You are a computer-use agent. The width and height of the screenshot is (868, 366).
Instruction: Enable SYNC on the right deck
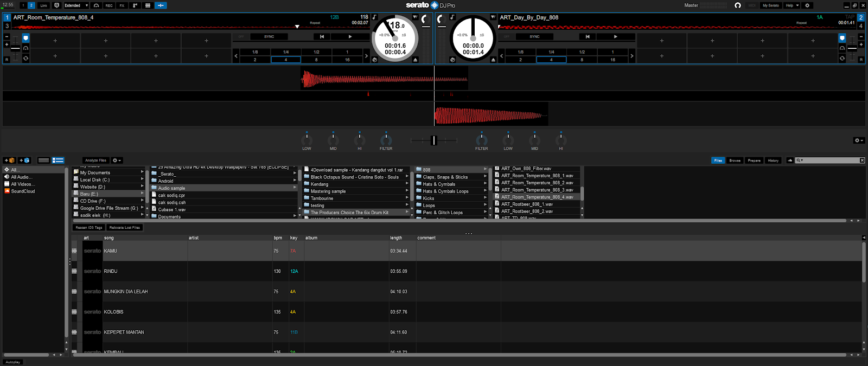click(x=534, y=37)
